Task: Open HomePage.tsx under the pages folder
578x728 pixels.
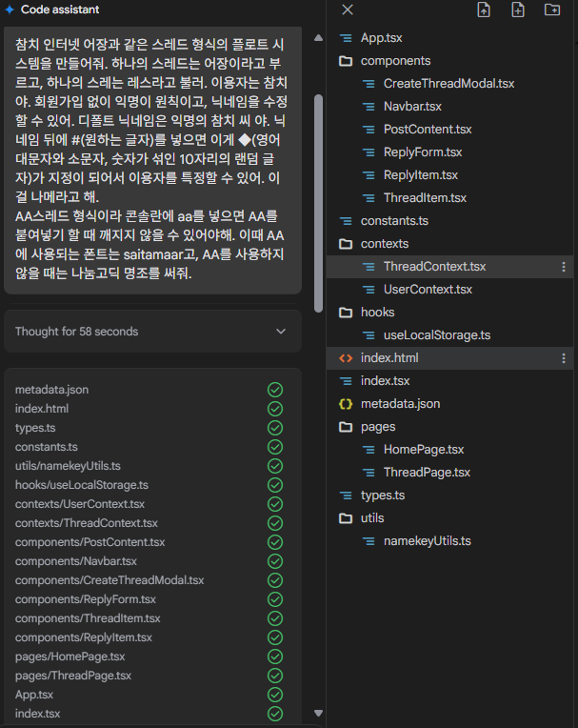Action: tap(423, 450)
